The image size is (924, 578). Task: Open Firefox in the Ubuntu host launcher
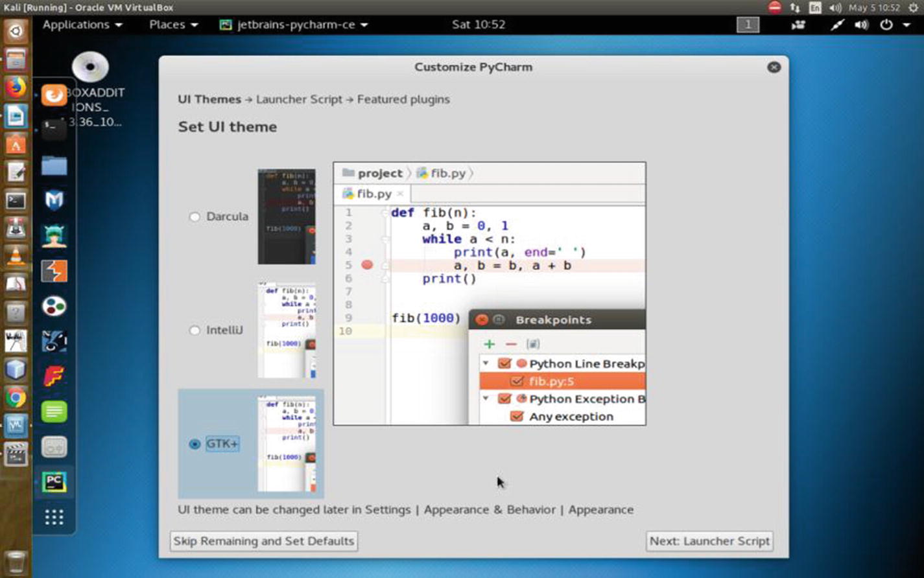coord(16,87)
